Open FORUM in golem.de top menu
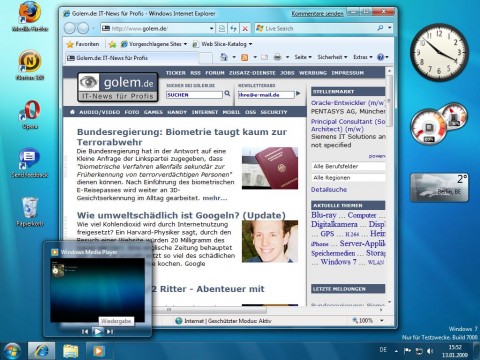 (215, 73)
